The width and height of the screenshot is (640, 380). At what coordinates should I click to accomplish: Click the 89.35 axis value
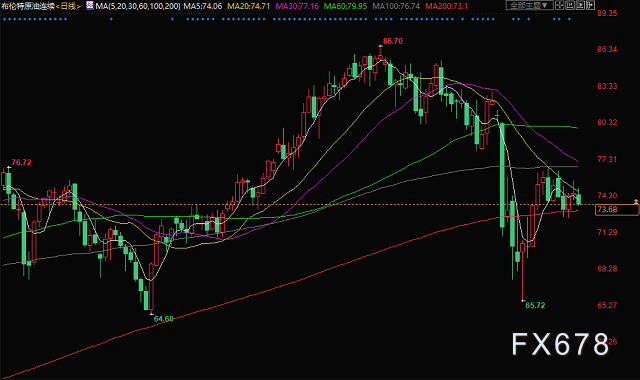click(607, 13)
